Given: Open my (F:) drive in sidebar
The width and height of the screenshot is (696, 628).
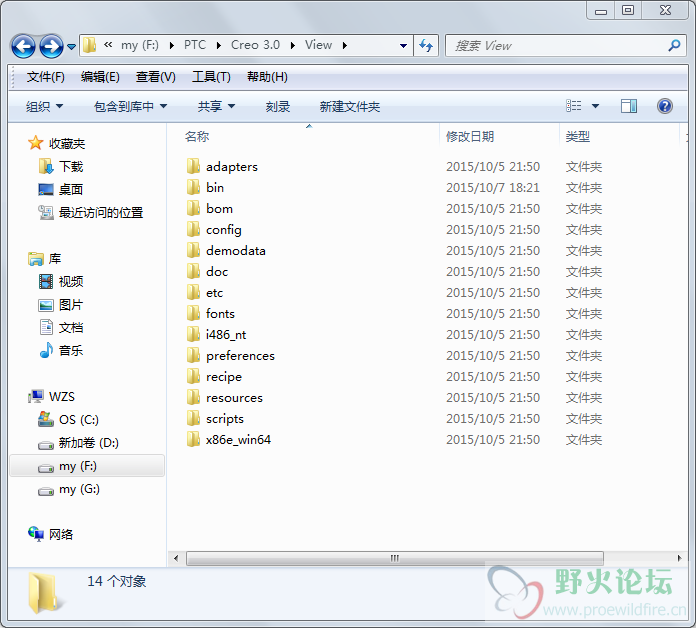Looking at the screenshot, I should pyautogui.click(x=87, y=466).
